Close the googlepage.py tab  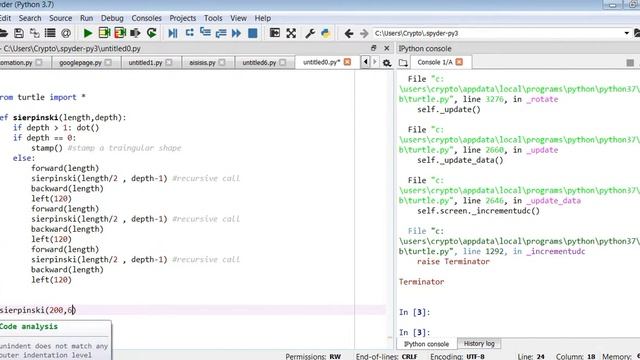[x=108, y=62]
